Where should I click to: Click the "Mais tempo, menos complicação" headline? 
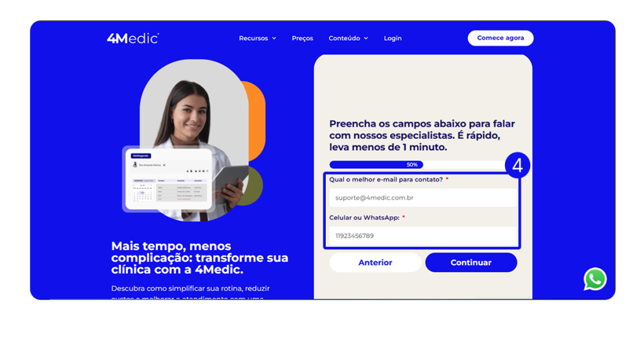point(199,258)
